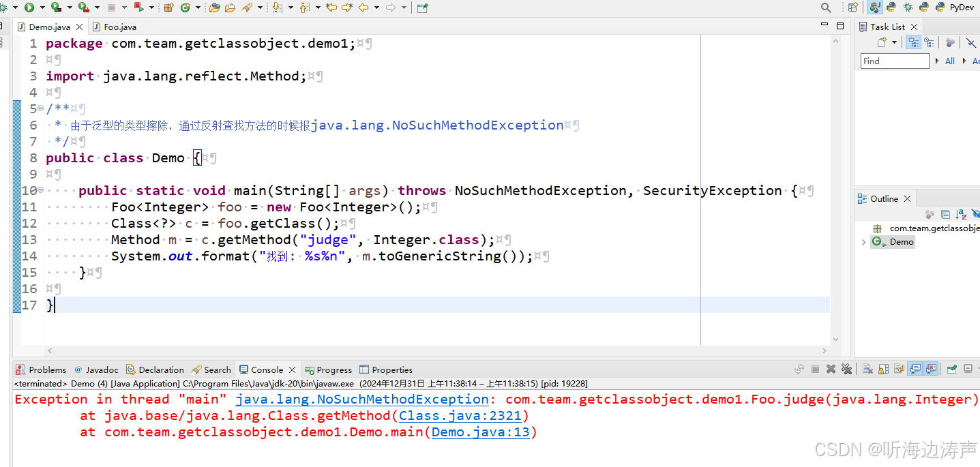Open Demo.java:13 link in the stack trace
Image resolution: width=980 pixels, height=467 pixels.
point(480,432)
